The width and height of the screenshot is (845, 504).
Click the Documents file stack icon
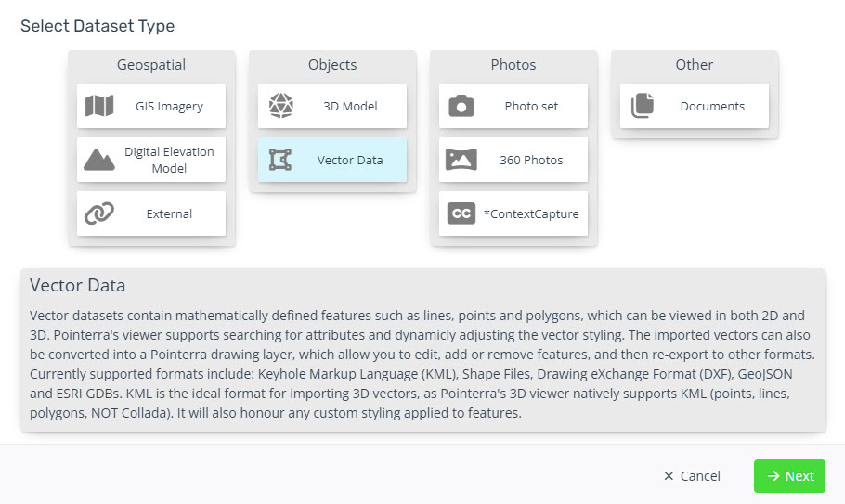coord(643,106)
